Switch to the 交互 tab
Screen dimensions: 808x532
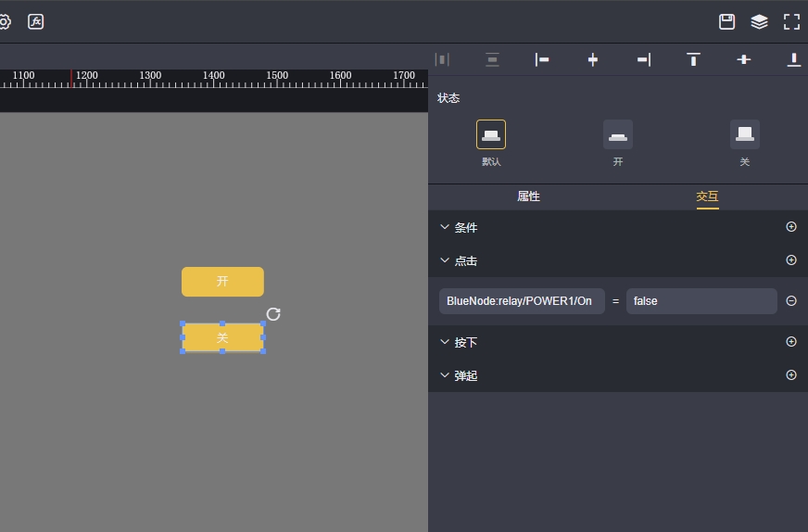tap(708, 196)
